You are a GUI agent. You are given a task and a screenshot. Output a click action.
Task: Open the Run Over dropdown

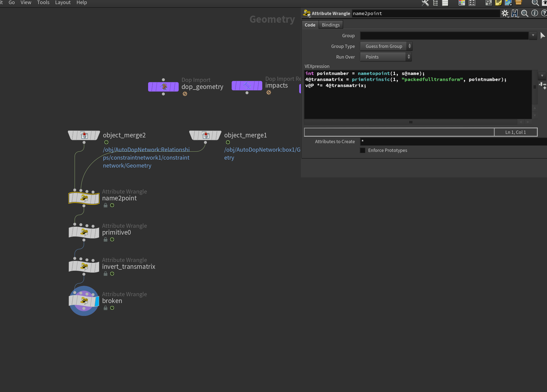(x=385, y=57)
